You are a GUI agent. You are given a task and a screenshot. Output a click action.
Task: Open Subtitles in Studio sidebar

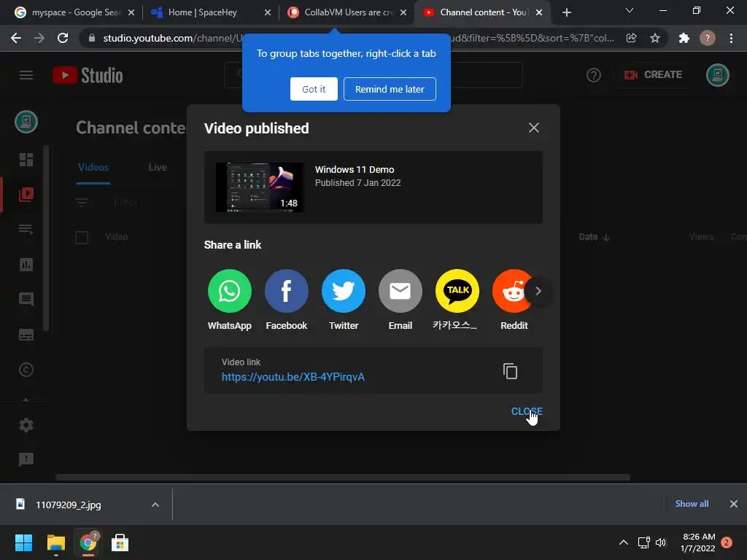pyautogui.click(x=26, y=335)
